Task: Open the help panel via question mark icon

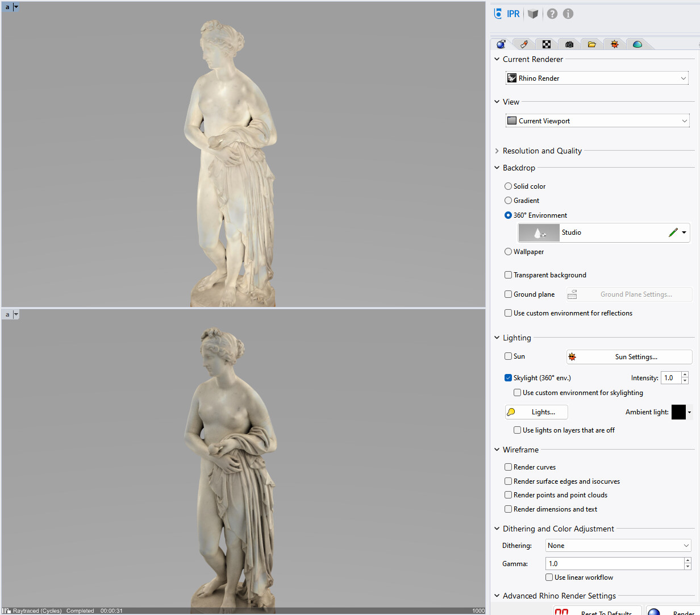Action: pyautogui.click(x=552, y=13)
